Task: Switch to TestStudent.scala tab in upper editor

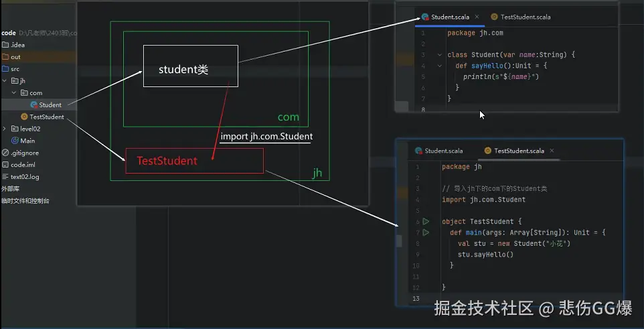Action: pyautogui.click(x=520, y=17)
